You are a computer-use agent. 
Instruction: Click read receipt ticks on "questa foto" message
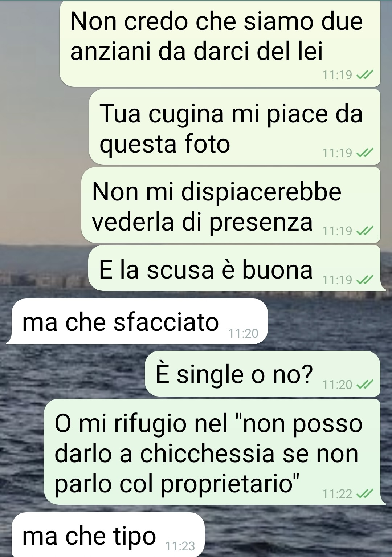365,153
